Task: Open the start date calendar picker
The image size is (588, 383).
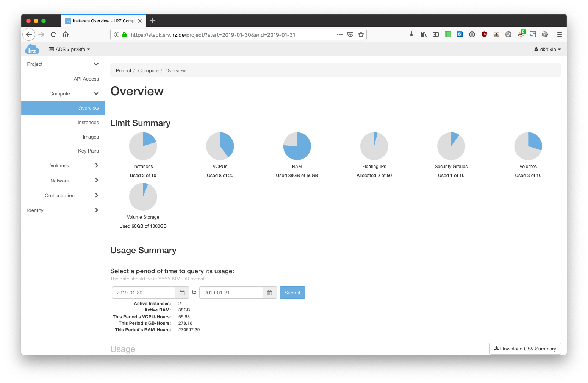Action: [x=182, y=293]
